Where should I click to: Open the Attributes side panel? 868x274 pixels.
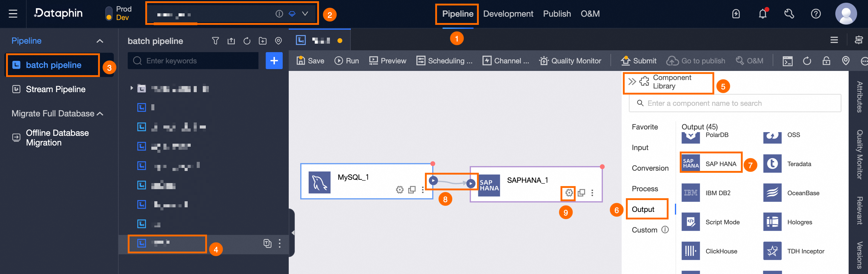[x=859, y=97]
